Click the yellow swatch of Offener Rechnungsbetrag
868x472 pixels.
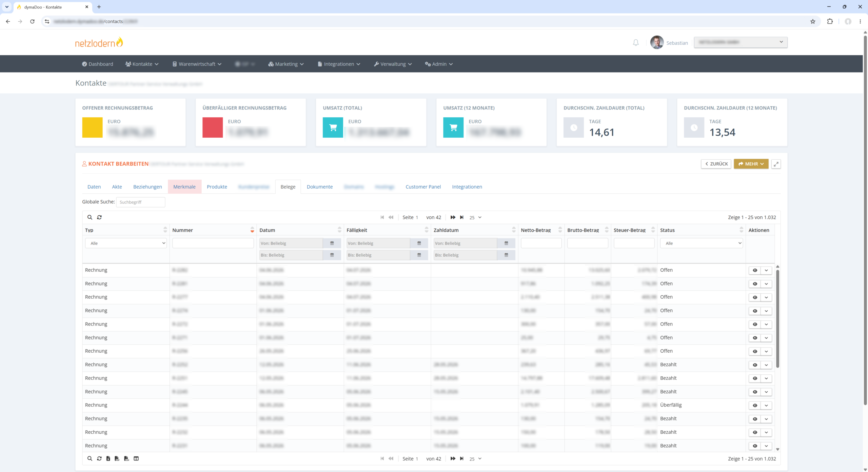click(92, 127)
